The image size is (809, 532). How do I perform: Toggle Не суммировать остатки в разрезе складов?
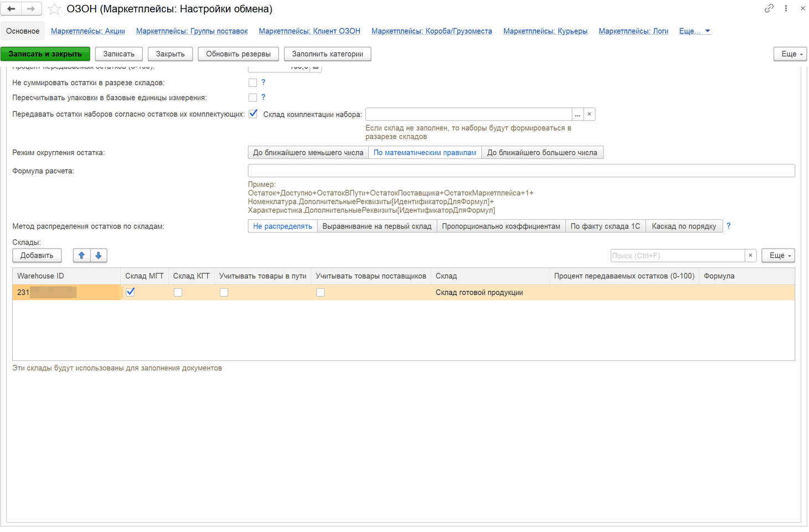pyautogui.click(x=253, y=82)
